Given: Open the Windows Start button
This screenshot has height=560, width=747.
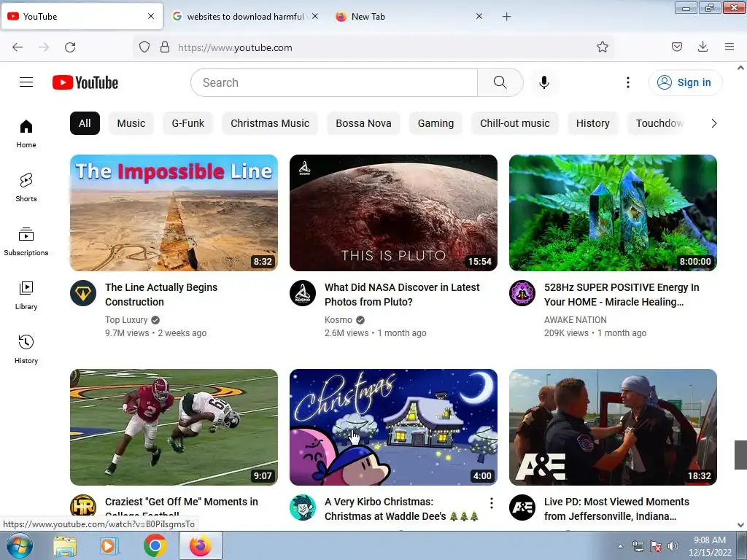Looking at the screenshot, I should (19, 546).
